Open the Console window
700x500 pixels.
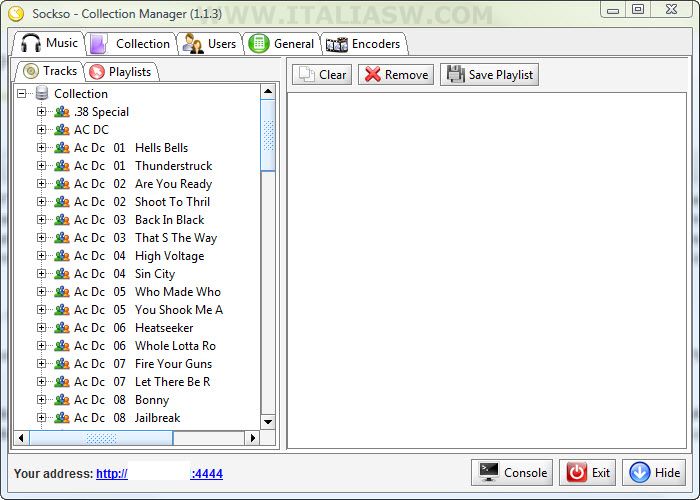(512, 472)
